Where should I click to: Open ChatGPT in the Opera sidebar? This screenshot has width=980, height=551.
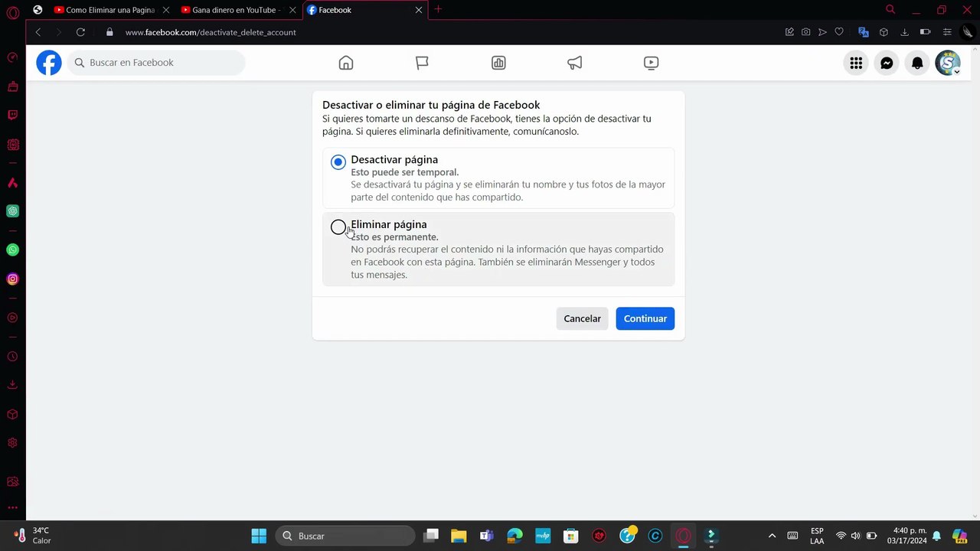click(12, 211)
